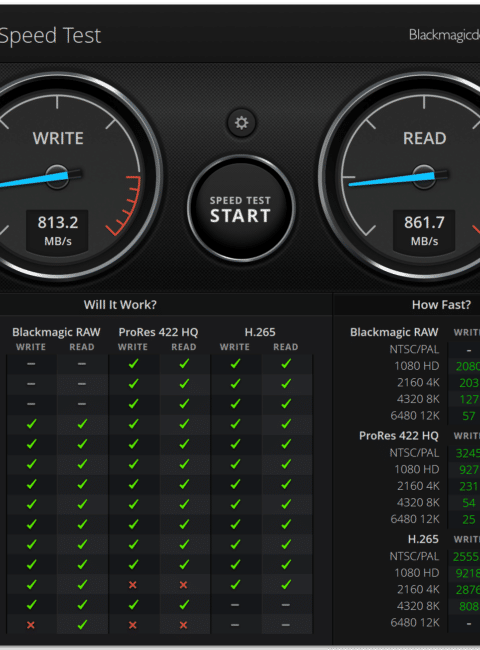Click NTSC/PAL row under H.265 in How Fast
The width and height of the screenshot is (480, 650).
point(414,556)
